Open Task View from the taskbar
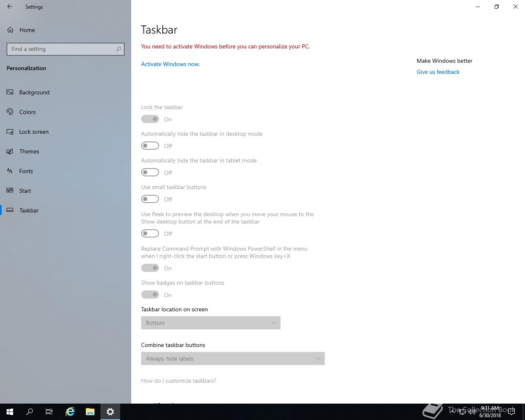525x420 pixels. click(49, 412)
